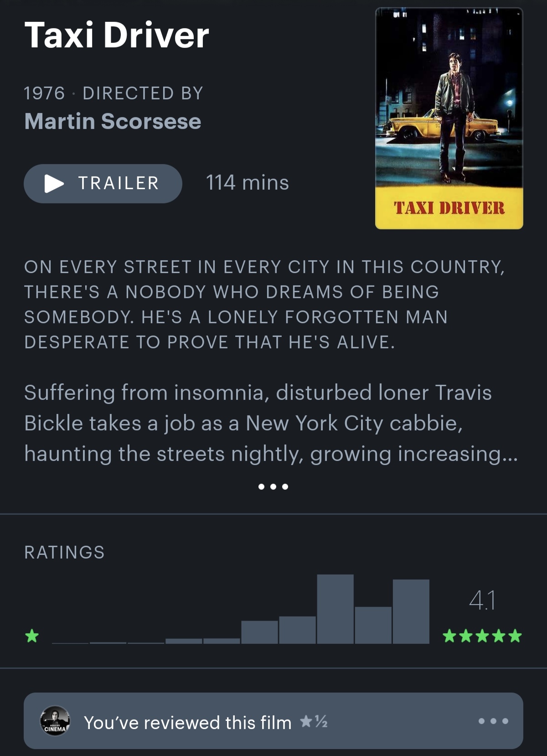Click the three-and-a-half-star histogram bar
547x756 pixels.
(297, 630)
